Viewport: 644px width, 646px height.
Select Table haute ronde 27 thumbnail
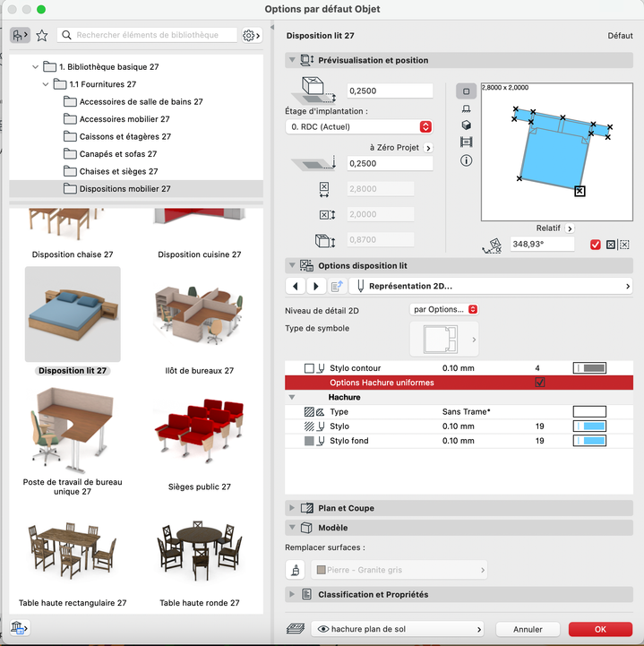pyautogui.click(x=200, y=550)
